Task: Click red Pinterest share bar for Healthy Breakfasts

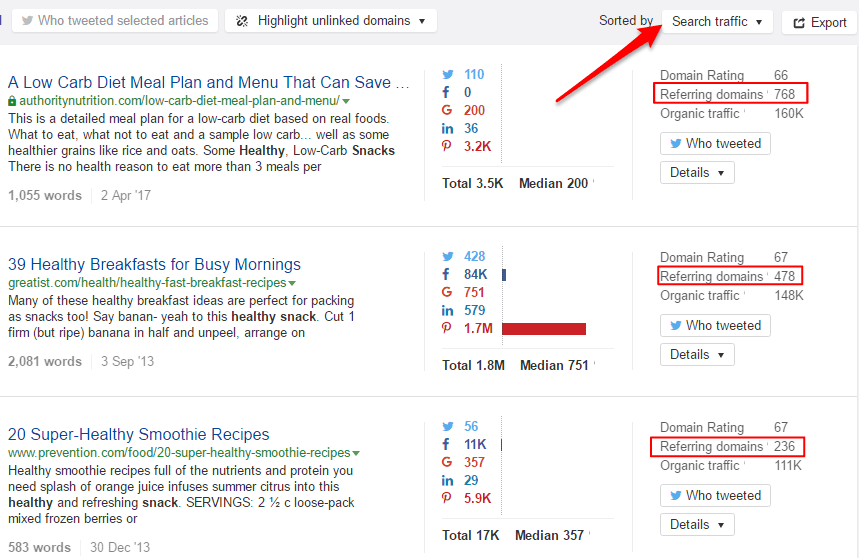Action: 544,328
